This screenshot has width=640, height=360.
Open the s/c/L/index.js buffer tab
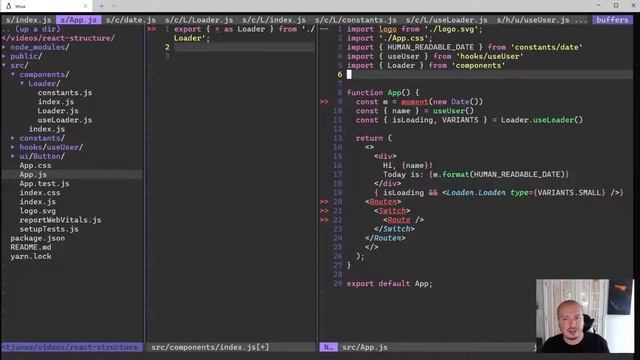(x=274, y=20)
